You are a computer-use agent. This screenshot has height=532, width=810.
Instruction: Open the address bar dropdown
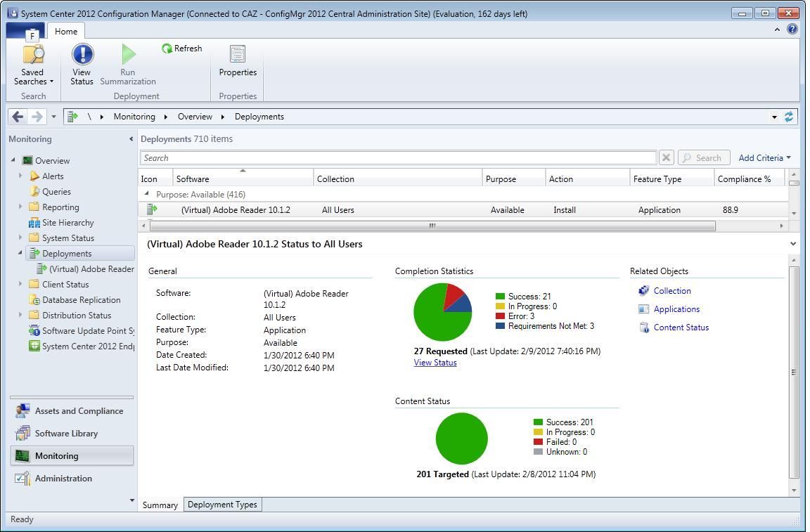click(774, 117)
